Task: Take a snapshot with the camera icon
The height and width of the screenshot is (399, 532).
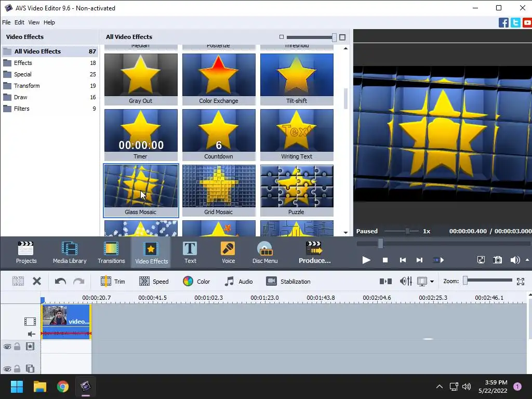Action: point(497,260)
